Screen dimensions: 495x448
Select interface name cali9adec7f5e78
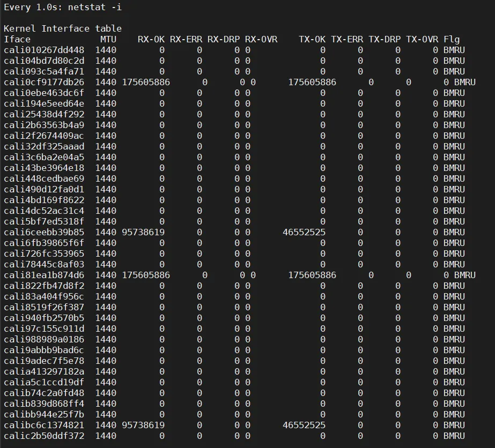point(44,361)
